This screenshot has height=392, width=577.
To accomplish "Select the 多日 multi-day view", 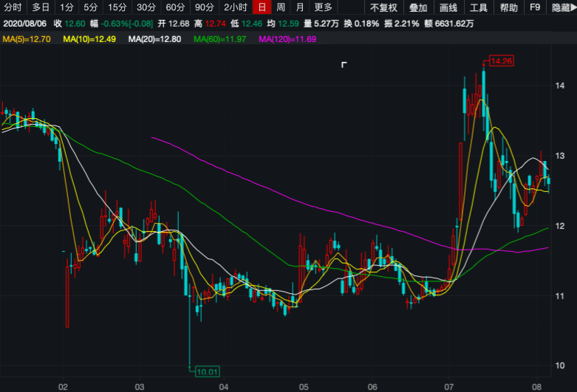I will 41,7.
